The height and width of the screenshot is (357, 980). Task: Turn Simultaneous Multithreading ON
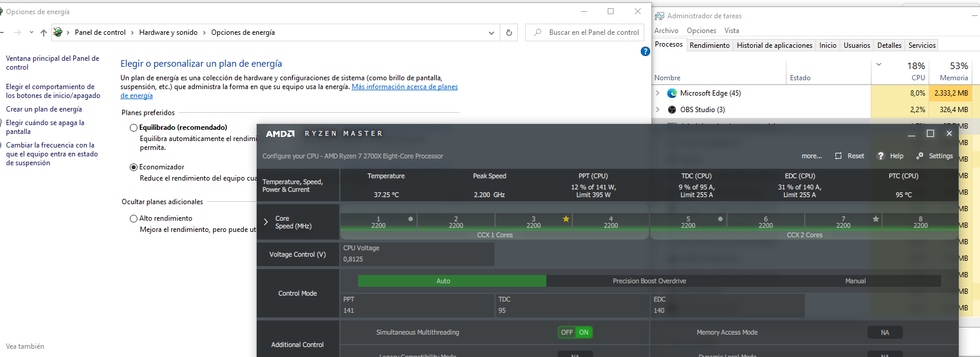(x=584, y=332)
